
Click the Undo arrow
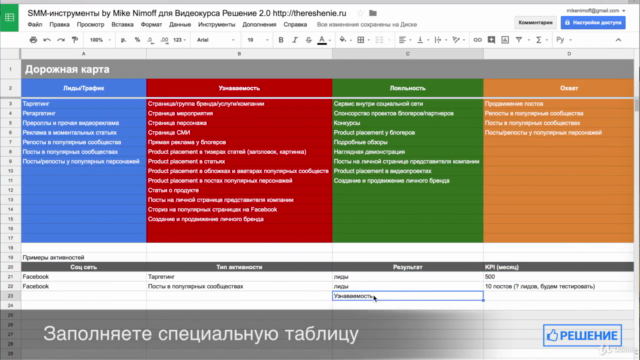[x=47, y=40]
